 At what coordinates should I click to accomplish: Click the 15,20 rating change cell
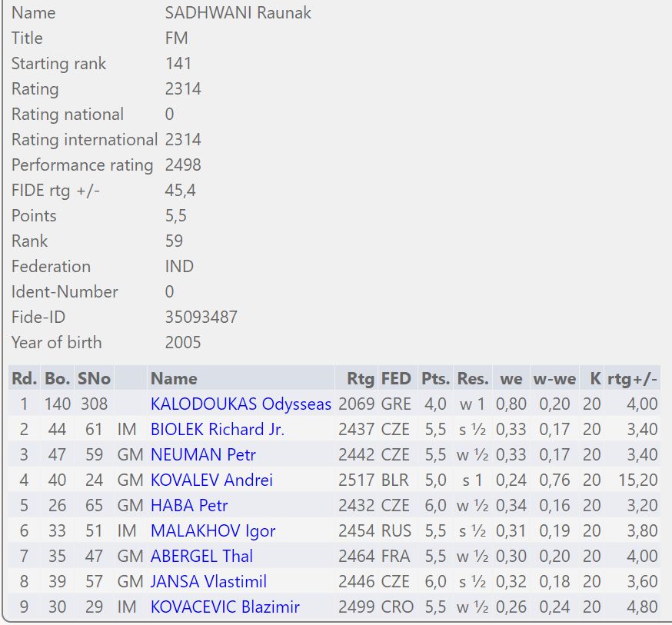click(x=637, y=480)
